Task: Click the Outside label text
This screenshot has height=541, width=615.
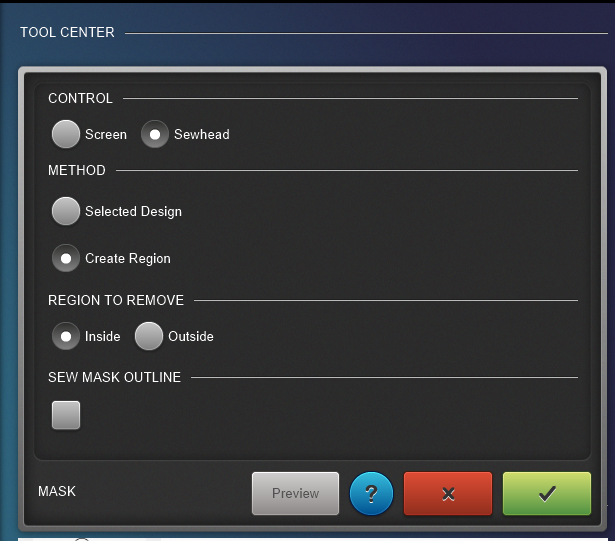Action: pyautogui.click(x=191, y=336)
